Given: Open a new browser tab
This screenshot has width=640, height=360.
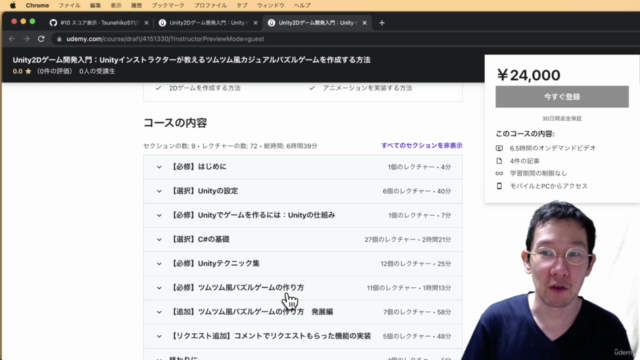Looking at the screenshot, I should click(382, 23).
